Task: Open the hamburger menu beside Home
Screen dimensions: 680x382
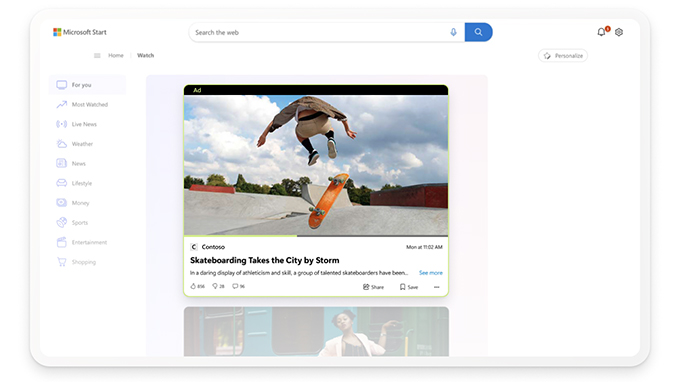Action: (97, 56)
